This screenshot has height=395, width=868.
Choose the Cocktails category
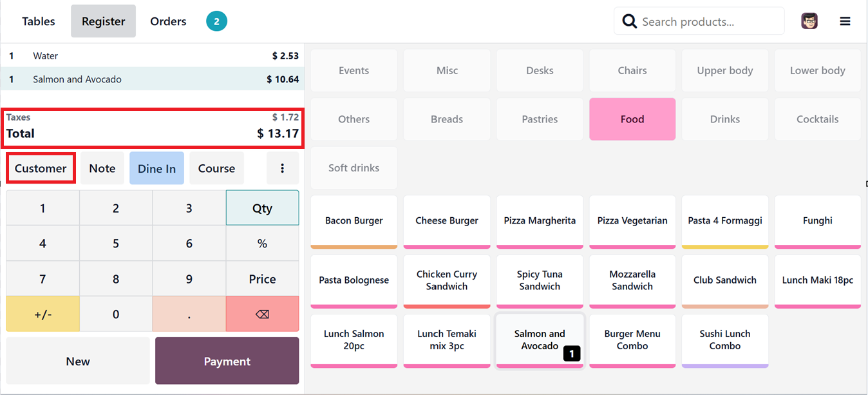[x=817, y=119]
